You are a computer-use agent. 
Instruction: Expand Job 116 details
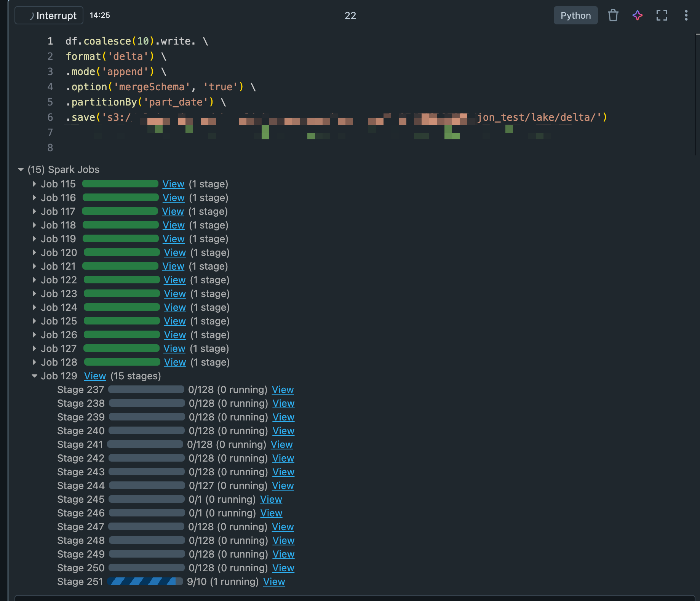click(34, 198)
